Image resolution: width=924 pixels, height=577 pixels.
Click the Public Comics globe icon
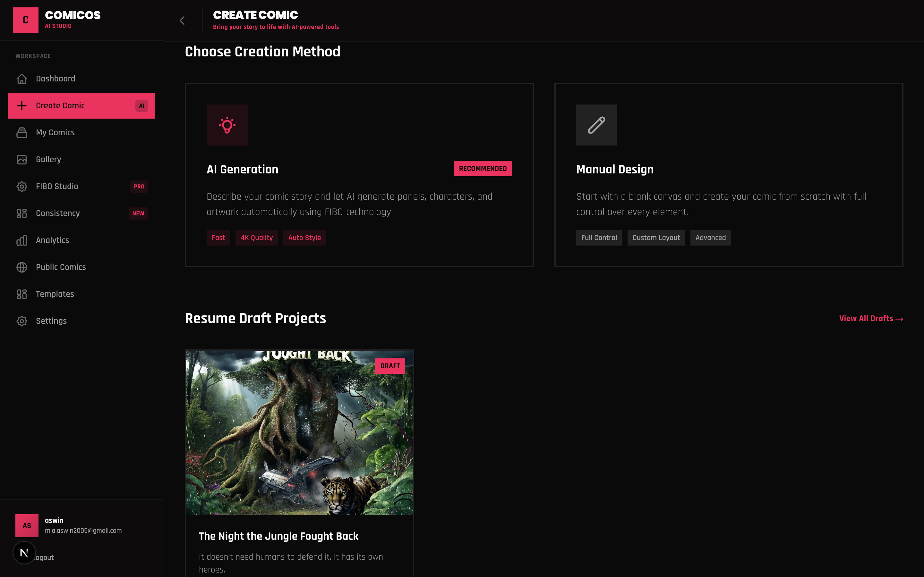pyautogui.click(x=22, y=267)
